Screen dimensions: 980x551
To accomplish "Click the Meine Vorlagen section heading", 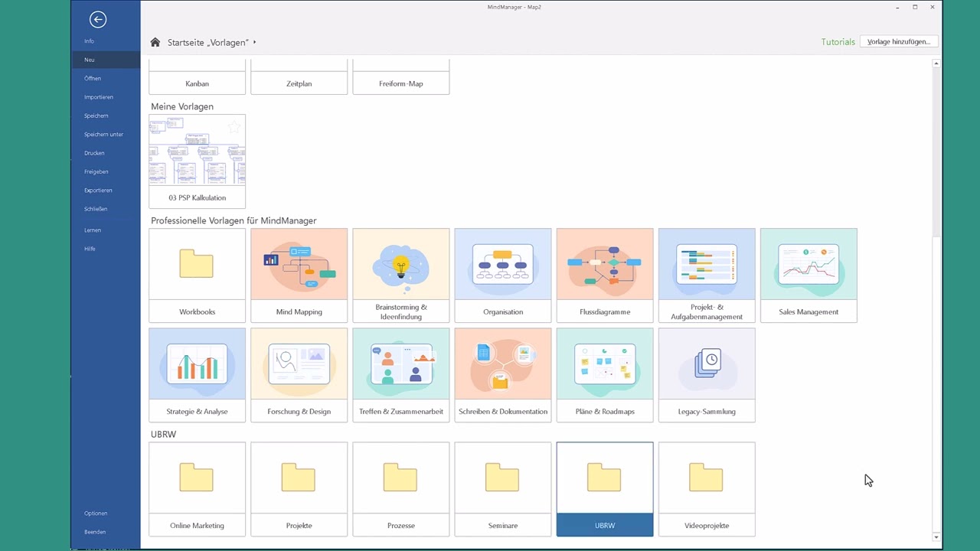I will [x=182, y=106].
